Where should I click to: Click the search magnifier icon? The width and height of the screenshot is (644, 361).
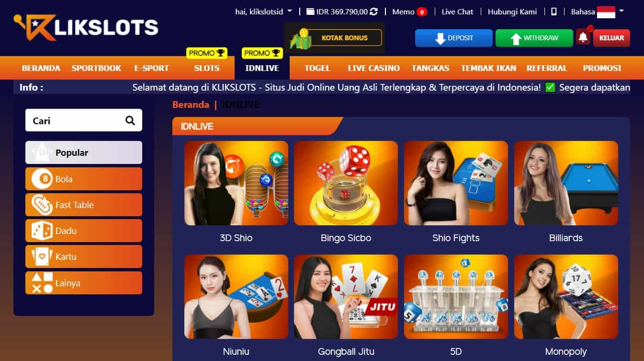(x=130, y=120)
